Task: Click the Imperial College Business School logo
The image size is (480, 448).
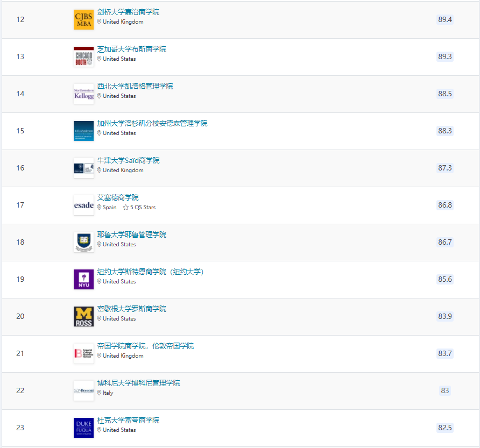Action: pyautogui.click(x=83, y=354)
